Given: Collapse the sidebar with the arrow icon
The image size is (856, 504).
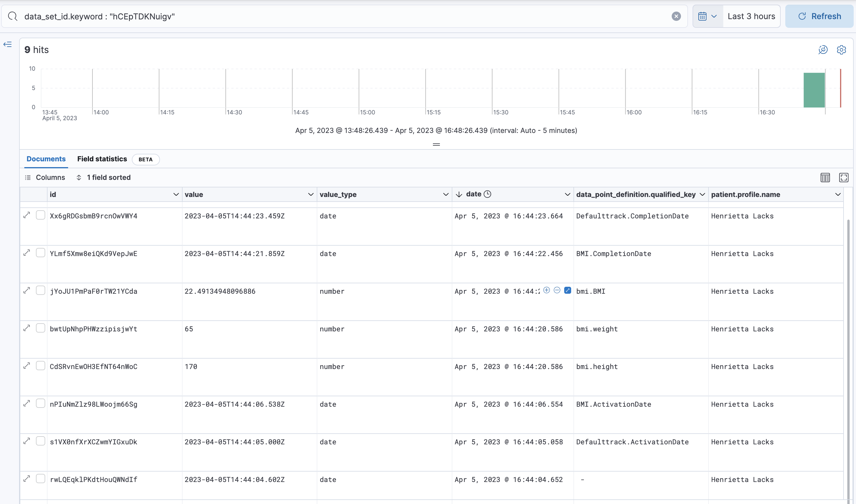Looking at the screenshot, I should pos(8,45).
